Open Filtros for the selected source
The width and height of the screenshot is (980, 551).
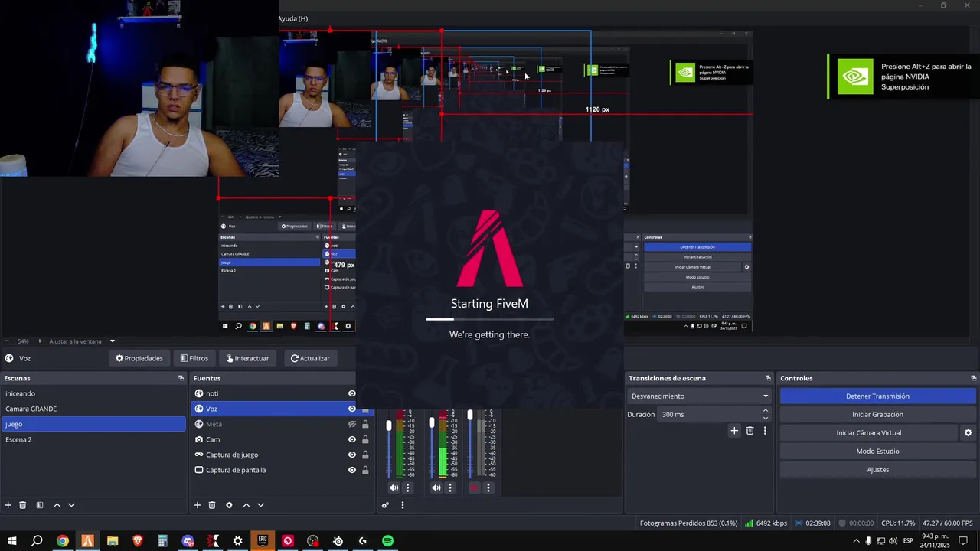click(x=194, y=358)
